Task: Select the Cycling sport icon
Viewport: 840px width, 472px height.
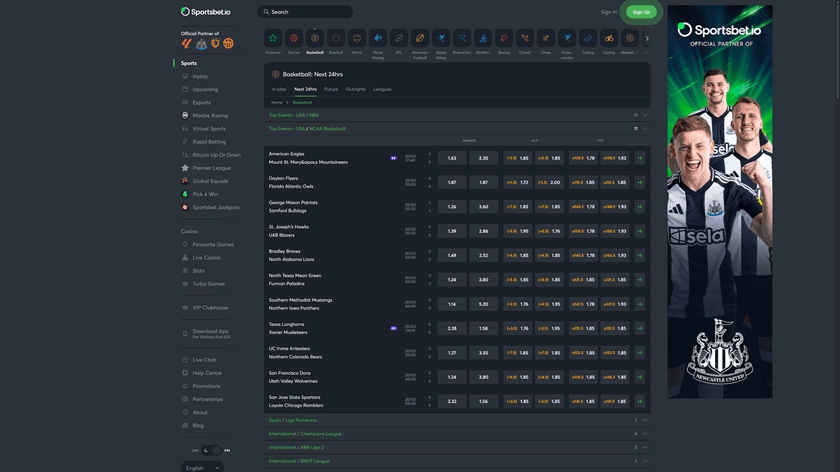Action: click(x=609, y=38)
